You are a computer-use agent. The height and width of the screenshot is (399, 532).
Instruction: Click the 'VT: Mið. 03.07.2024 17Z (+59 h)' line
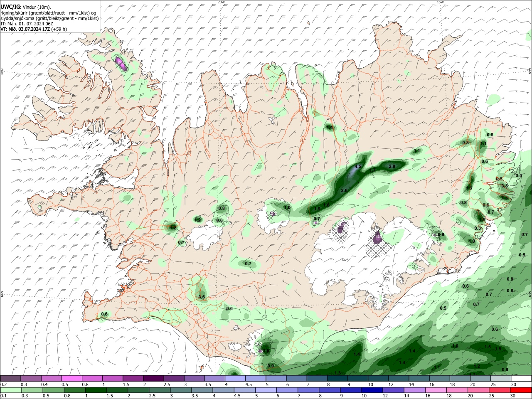[x=34, y=29]
